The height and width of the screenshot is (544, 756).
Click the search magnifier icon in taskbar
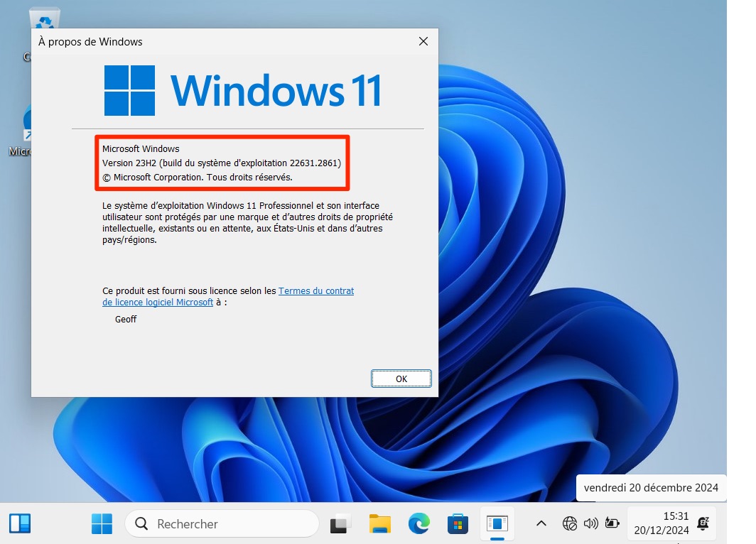pos(141,524)
